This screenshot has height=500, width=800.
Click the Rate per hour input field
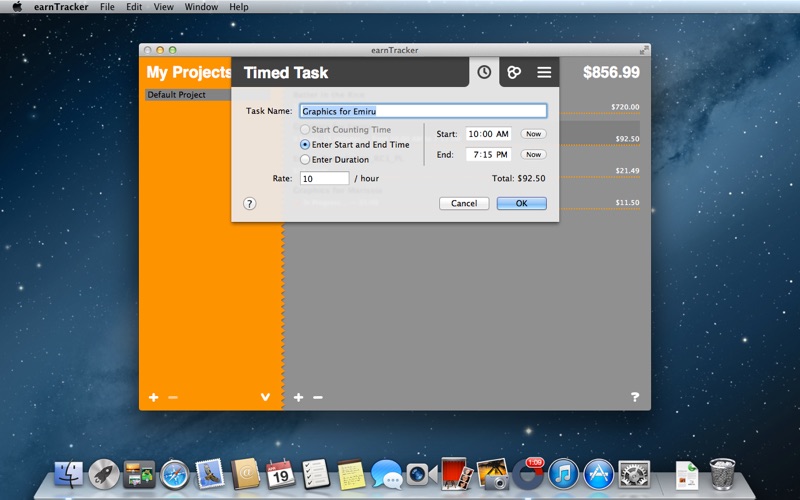pos(324,178)
